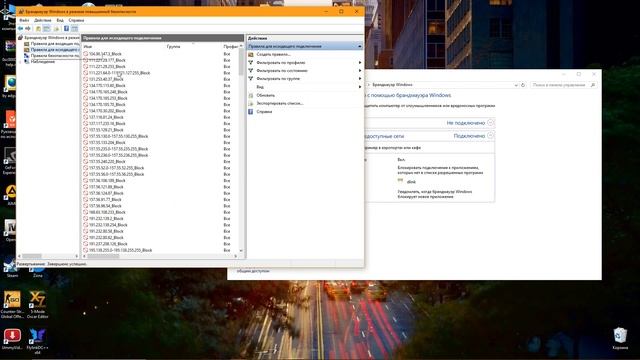
Task: Expand the Наблюдение tree node
Action: [20, 62]
